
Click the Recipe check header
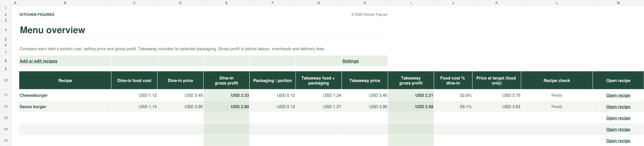pos(557,80)
